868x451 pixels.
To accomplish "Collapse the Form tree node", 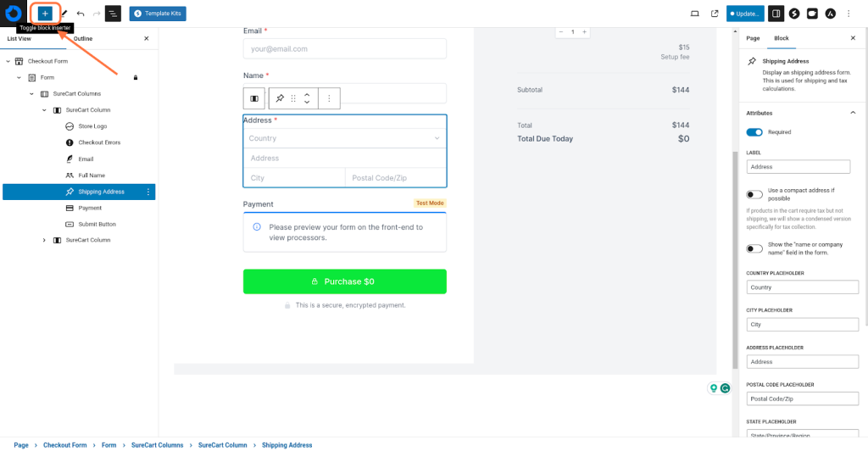I will [19, 77].
